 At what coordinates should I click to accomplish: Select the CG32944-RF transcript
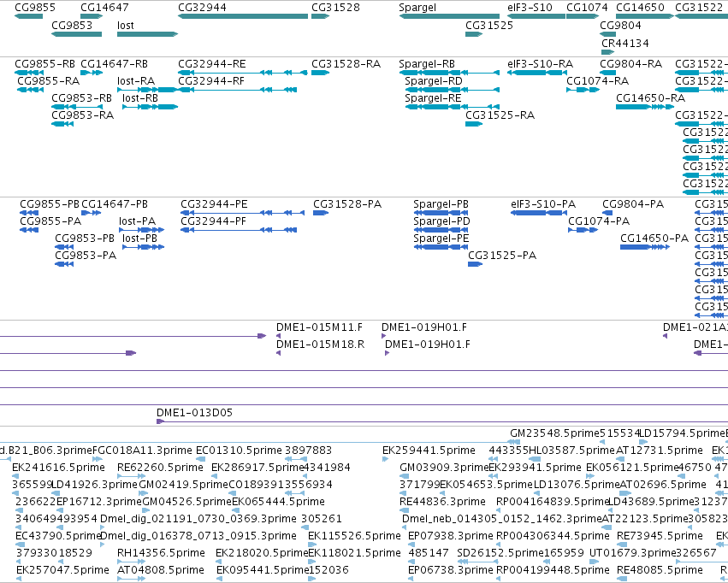coord(237,90)
